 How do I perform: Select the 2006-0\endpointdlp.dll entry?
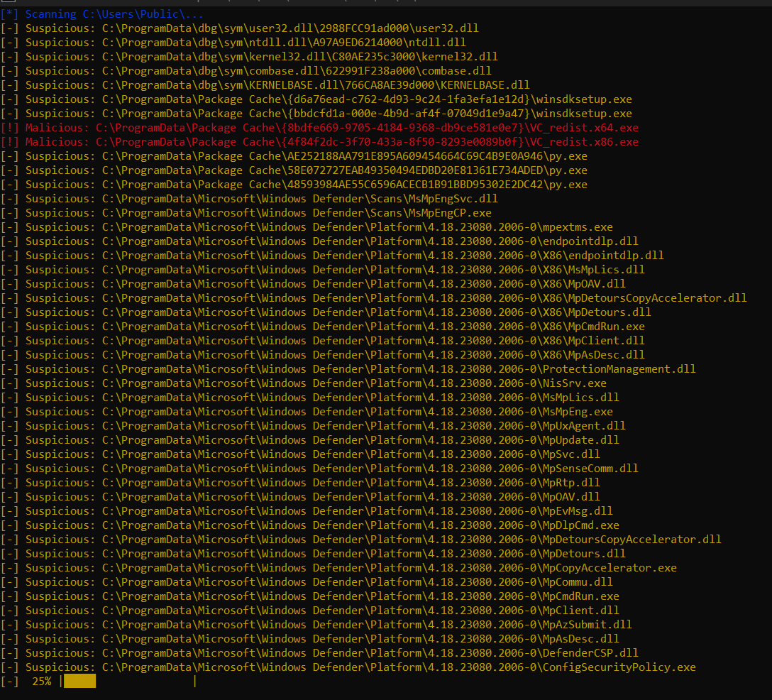point(319,241)
